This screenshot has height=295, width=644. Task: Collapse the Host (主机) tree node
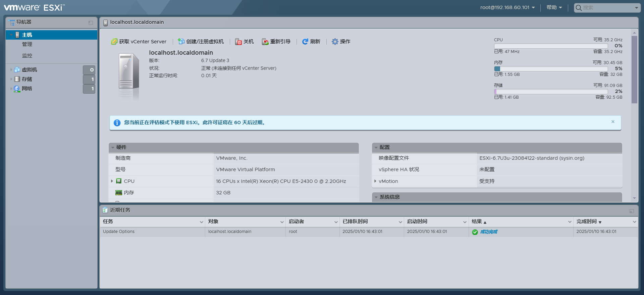11,35
